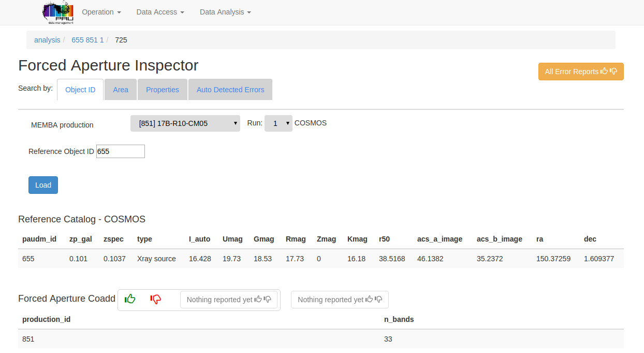
Task: Switch to Auto Detected Errors tab
Action: tap(230, 90)
